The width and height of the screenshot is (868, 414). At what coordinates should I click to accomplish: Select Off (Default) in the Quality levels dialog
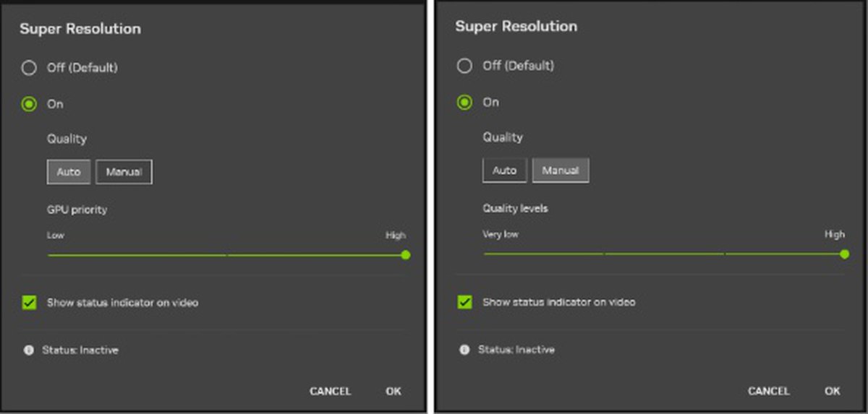point(464,66)
